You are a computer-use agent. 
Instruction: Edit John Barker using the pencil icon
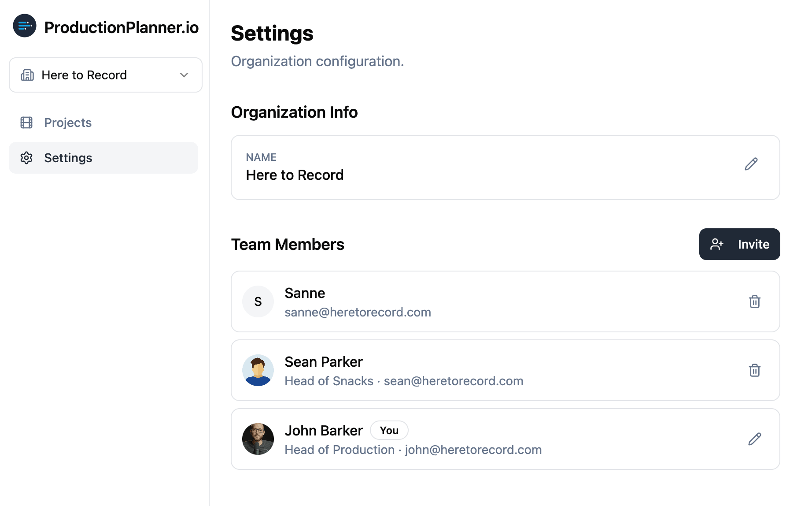(755, 439)
